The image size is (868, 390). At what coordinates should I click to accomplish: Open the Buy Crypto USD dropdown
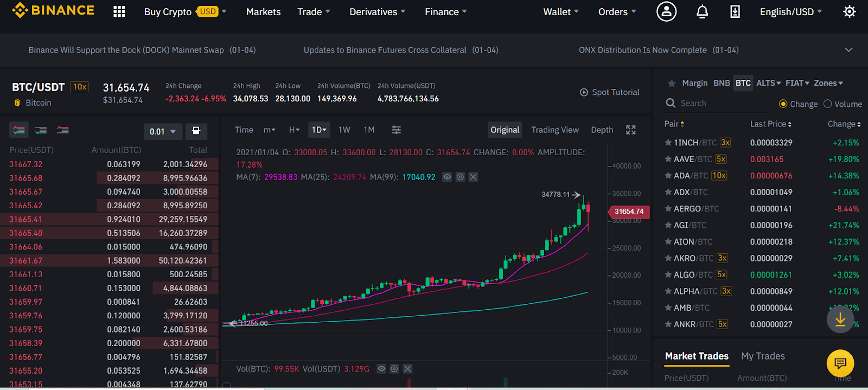click(x=185, y=11)
